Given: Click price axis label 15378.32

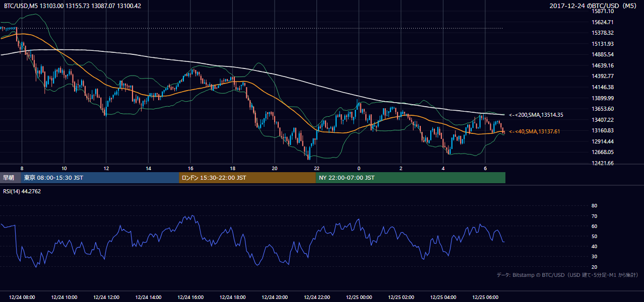Looking at the screenshot, I should [x=602, y=33].
